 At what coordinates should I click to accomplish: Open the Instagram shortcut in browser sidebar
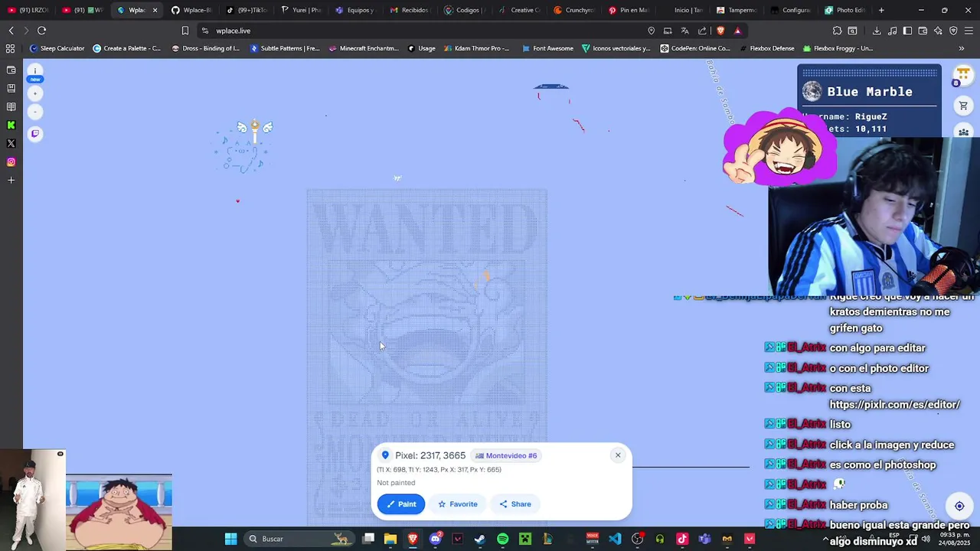tap(11, 161)
